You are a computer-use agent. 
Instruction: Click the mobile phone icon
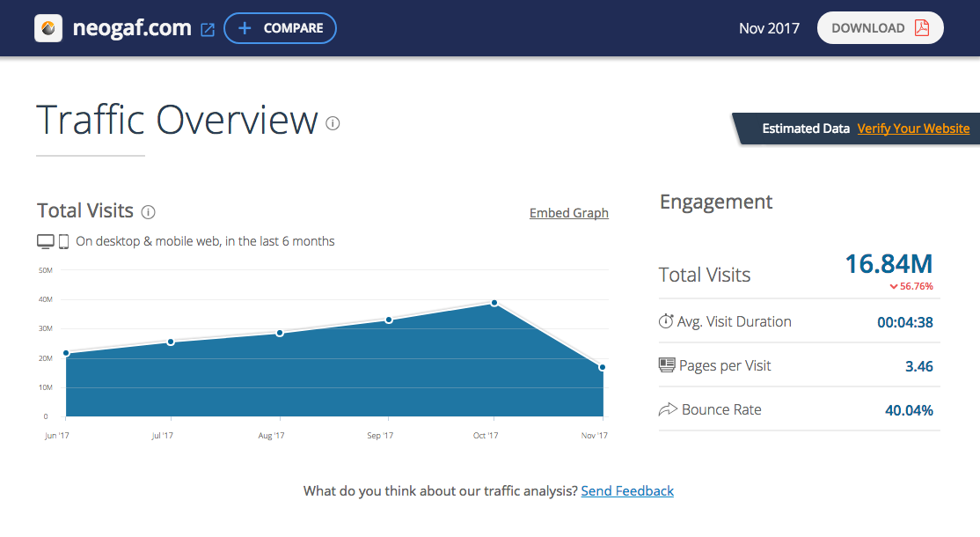click(63, 241)
